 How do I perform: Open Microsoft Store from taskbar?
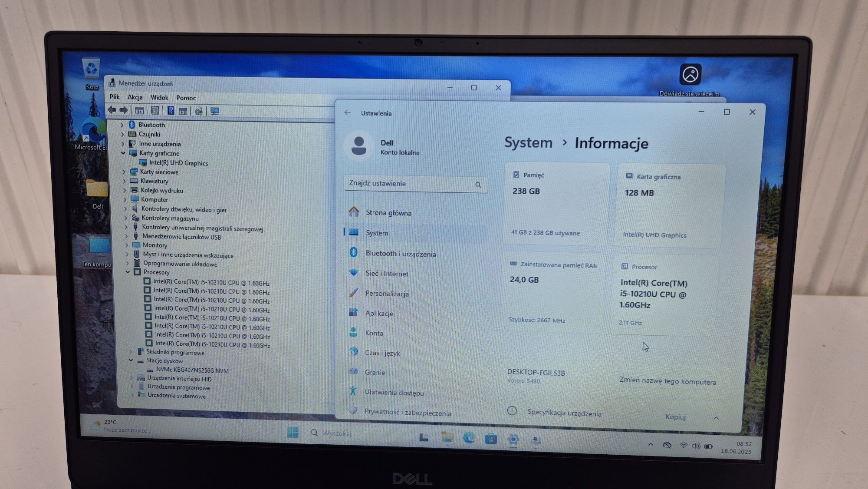click(x=491, y=439)
